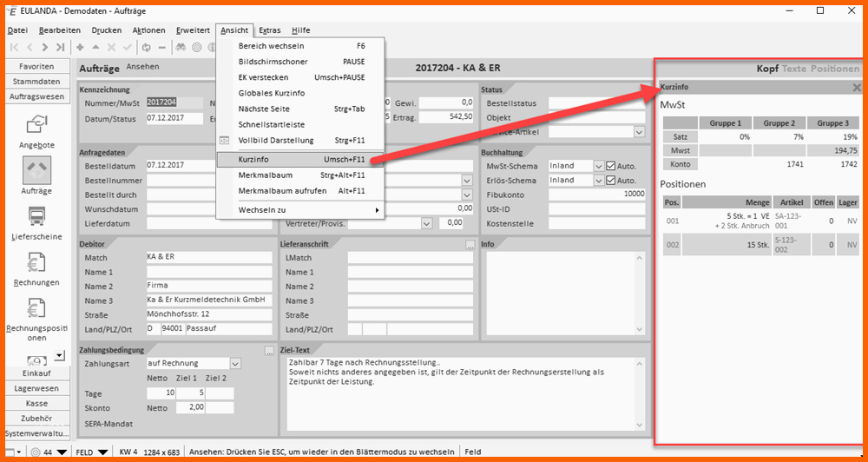The width and height of the screenshot is (868, 462).
Task: Click ellipsis button in Lieferanschrift header
Action: coord(470,244)
